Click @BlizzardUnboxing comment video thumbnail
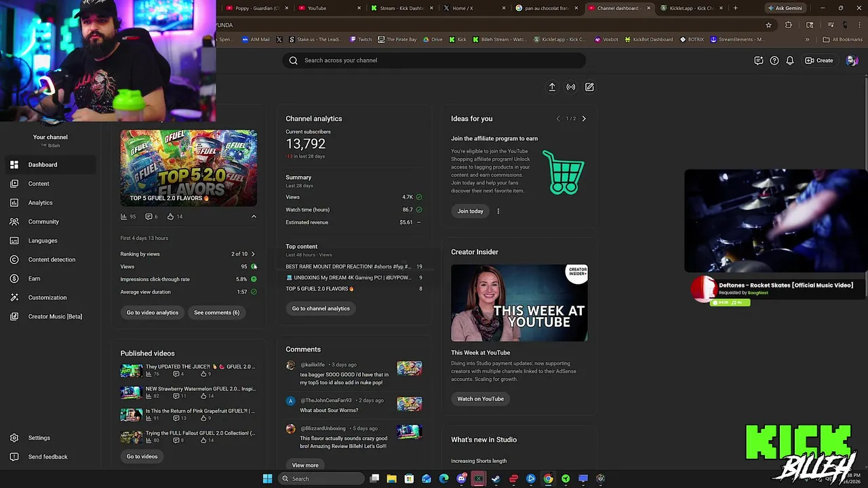The width and height of the screenshot is (868, 488). pyautogui.click(x=410, y=432)
